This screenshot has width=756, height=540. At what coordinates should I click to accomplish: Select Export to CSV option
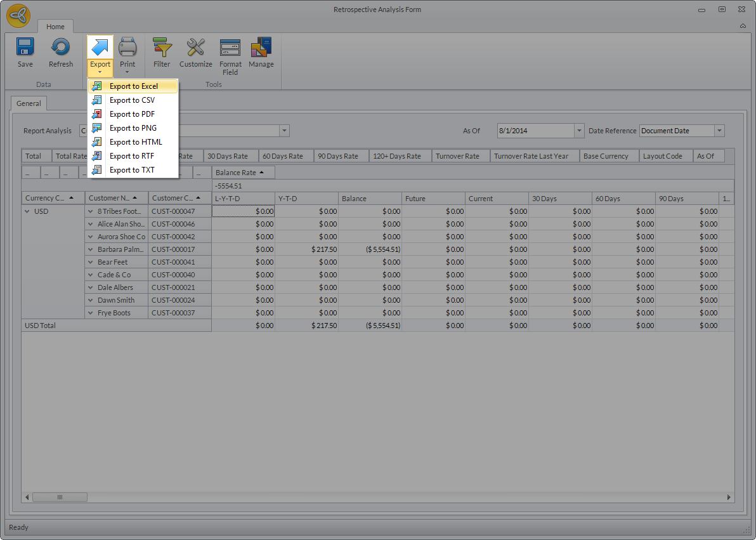pyautogui.click(x=132, y=100)
